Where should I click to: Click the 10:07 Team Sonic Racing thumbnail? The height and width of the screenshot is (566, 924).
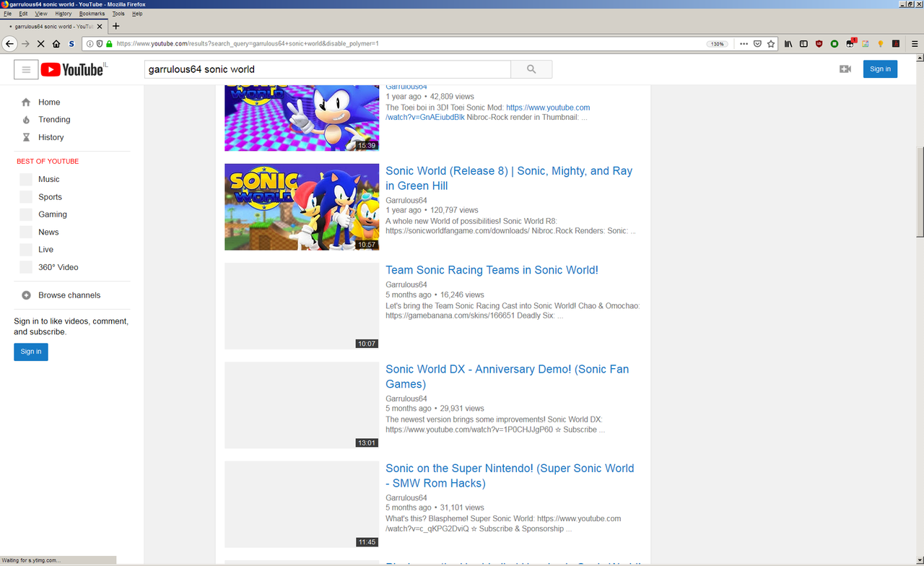302,306
